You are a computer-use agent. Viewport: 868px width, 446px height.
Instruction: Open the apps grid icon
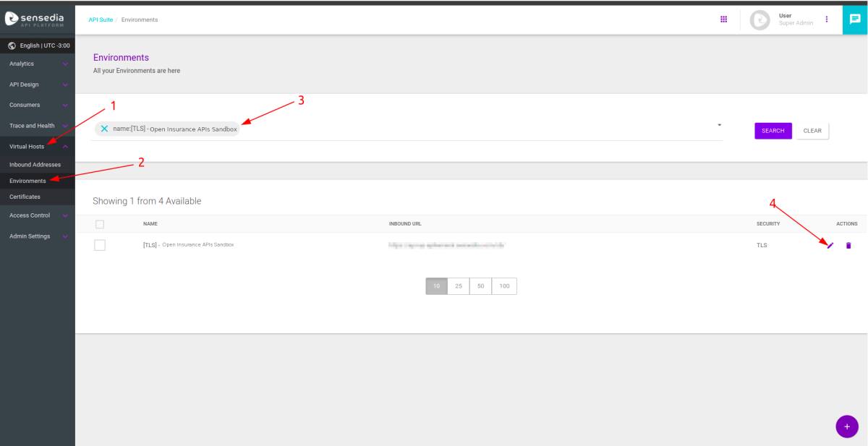point(723,20)
